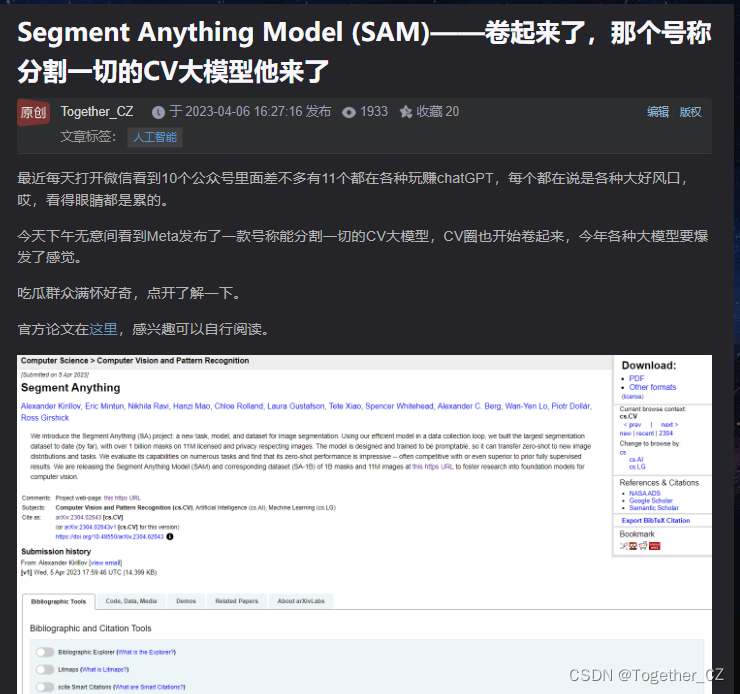Click the < prev browse link
Image resolution: width=740 pixels, height=694 pixels.
pos(632,425)
